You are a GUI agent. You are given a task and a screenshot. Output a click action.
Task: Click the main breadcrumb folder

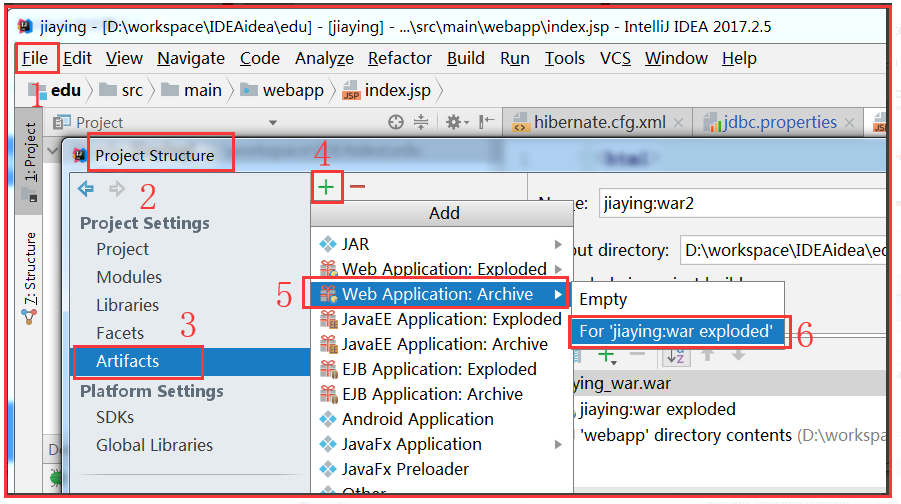pos(191,90)
